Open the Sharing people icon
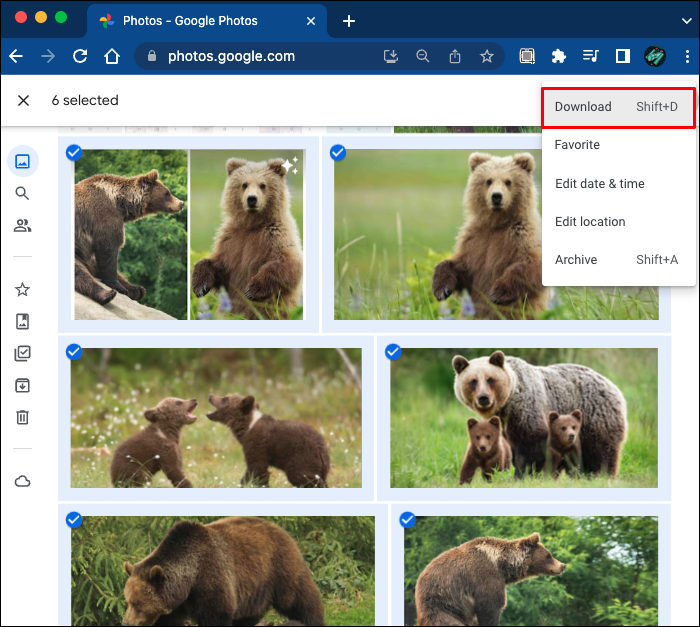 click(22, 226)
